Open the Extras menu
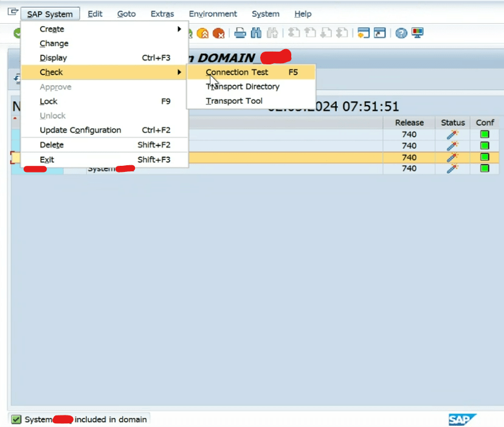Viewport: 504px width, 427px height. tap(162, 14)
